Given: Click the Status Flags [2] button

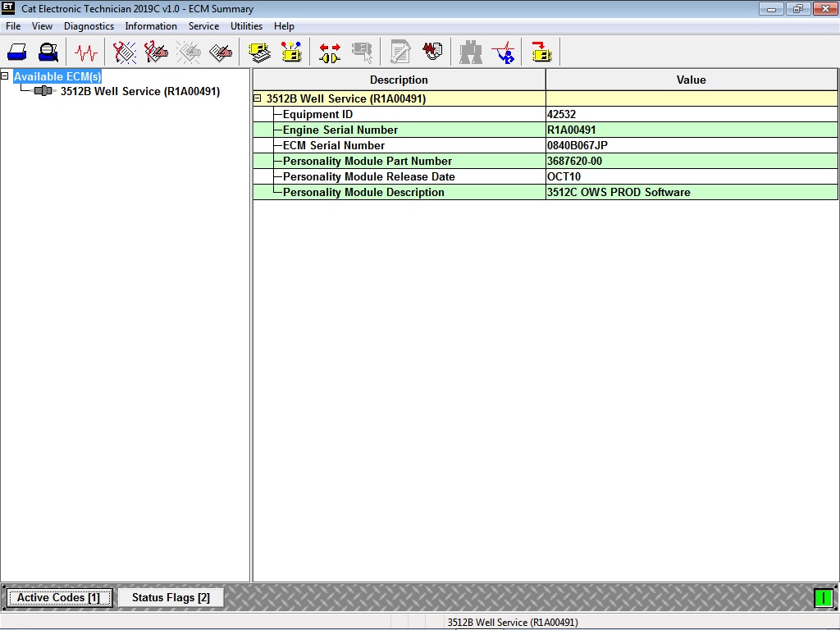Looking at the screenshot, I should pyautogui.click(x=171, y=597).
